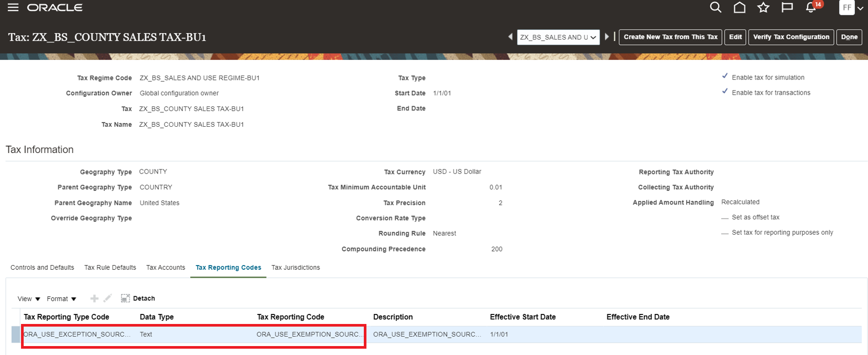Image resolution: width=868 pixels, height=355 pixels.
Task: Click the search magnifier icon
Action: [715, 7]
